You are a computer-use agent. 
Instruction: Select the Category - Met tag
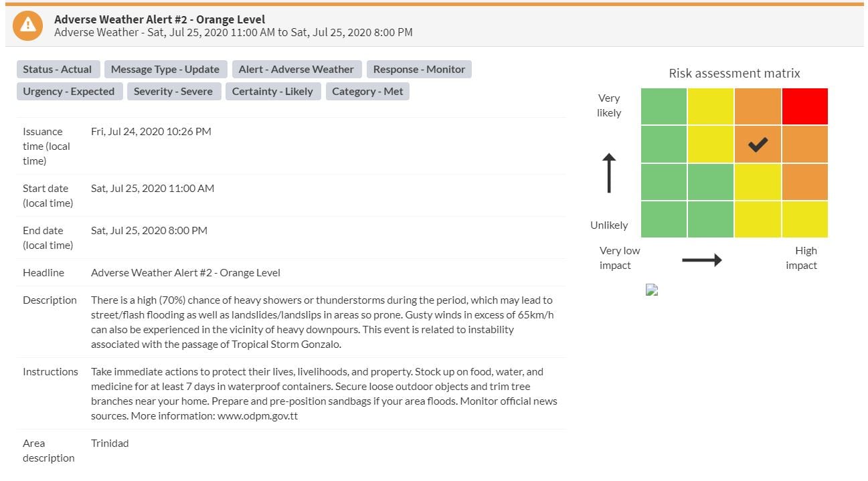click(367, 92)
